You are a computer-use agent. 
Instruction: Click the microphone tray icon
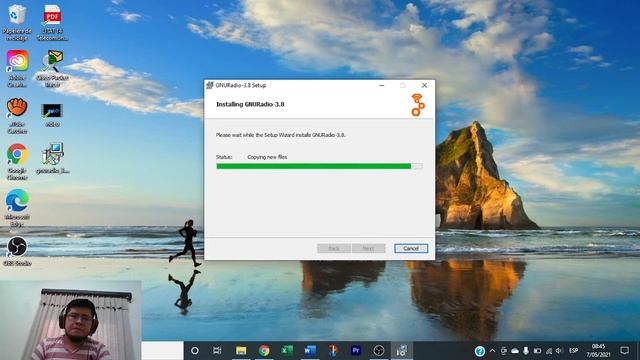click(526, 351)
